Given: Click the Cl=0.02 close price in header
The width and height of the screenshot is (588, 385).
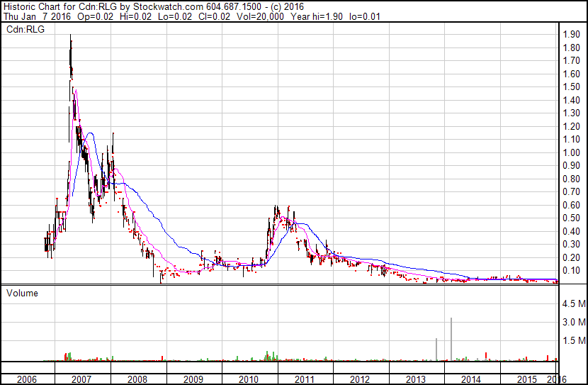Looking at the screenshot, I should tap(214, 16).
